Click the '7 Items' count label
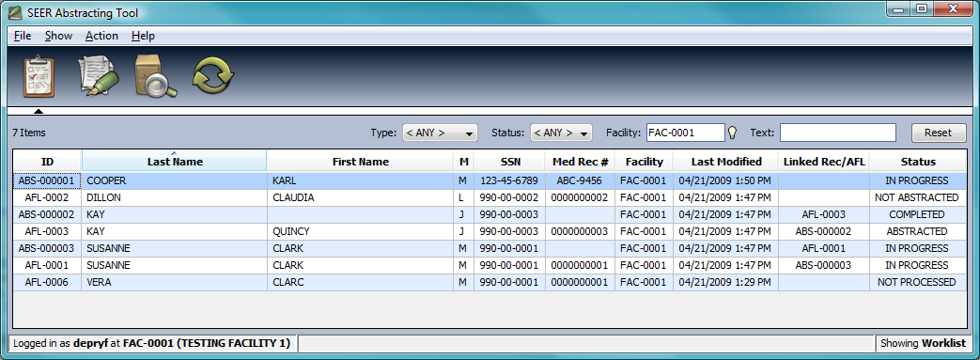This screenshot has width=980, height=360. tap(29, 133)
